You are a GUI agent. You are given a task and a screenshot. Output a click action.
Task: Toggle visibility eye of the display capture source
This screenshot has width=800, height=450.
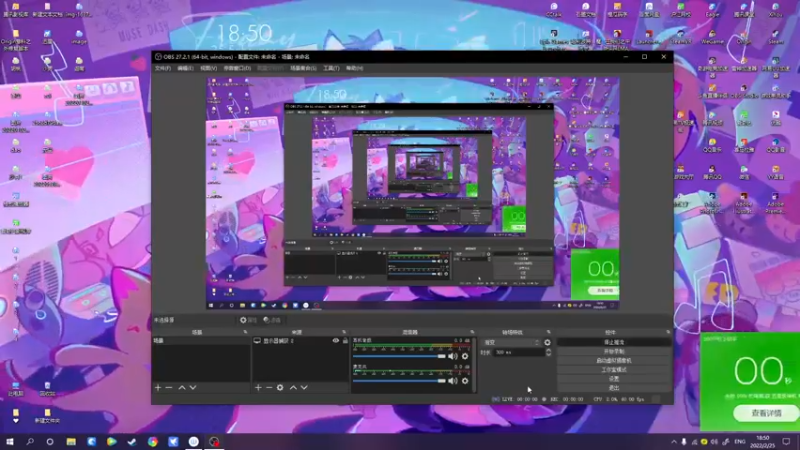[x=336, y=340]
